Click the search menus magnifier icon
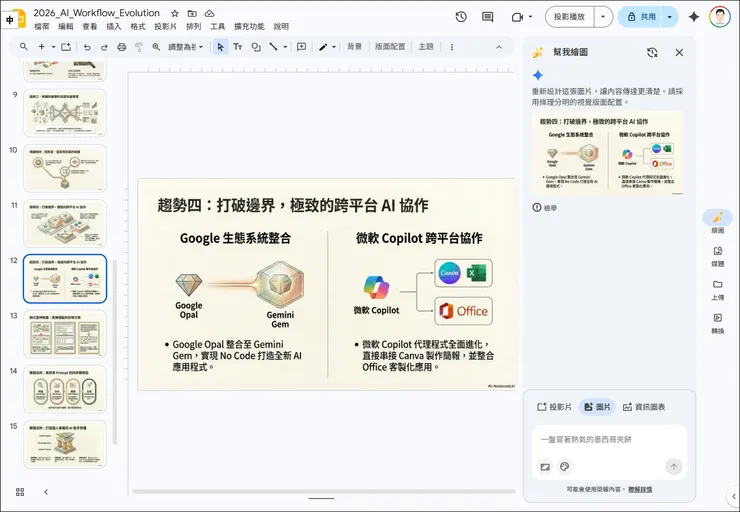Screen dimensions: 740x512 [24, 47]
